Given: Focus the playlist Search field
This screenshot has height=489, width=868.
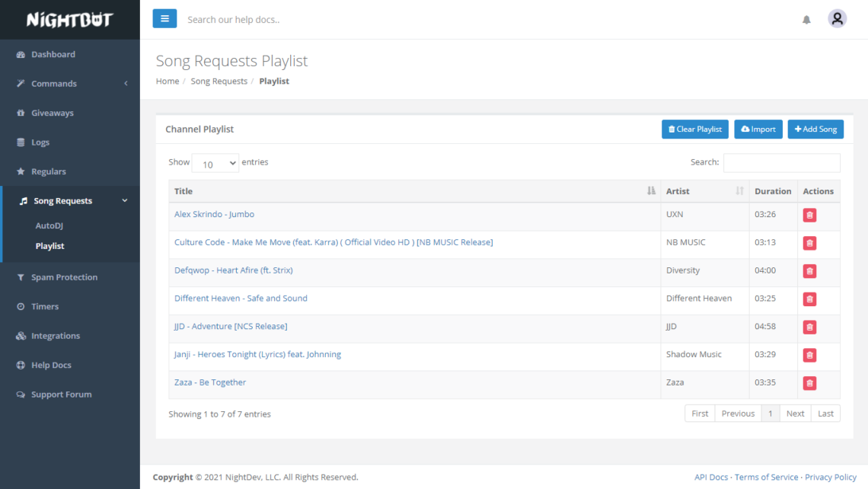Looking at the screenshot, I should click(x=781, y=162).
